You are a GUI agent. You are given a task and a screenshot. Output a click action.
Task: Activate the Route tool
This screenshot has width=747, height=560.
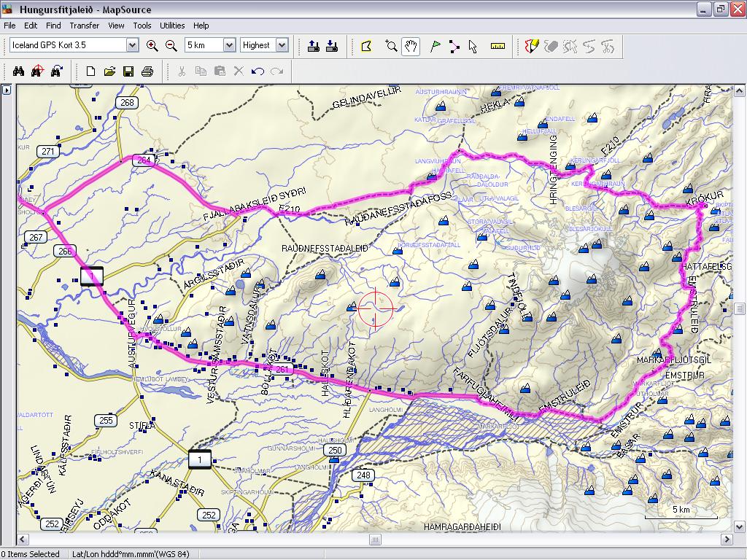pos(454,47)
